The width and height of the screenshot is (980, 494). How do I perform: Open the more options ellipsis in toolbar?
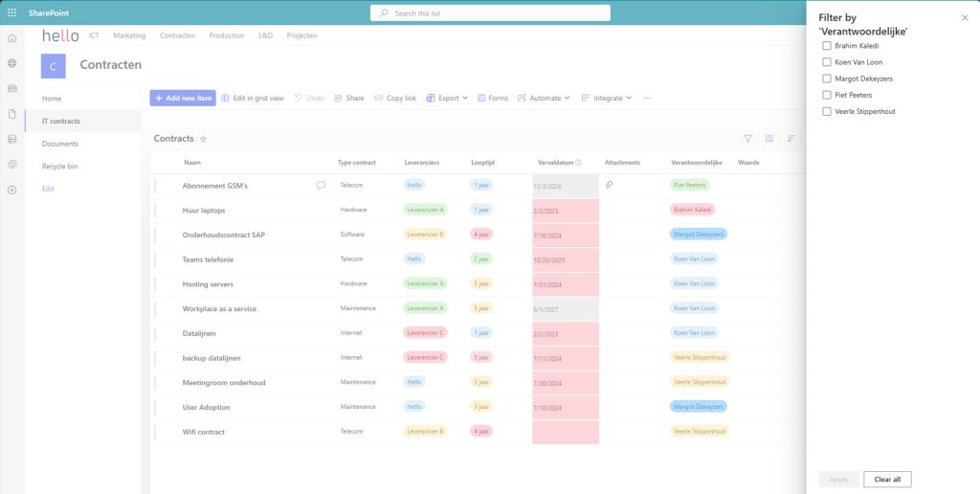[647, 99]
